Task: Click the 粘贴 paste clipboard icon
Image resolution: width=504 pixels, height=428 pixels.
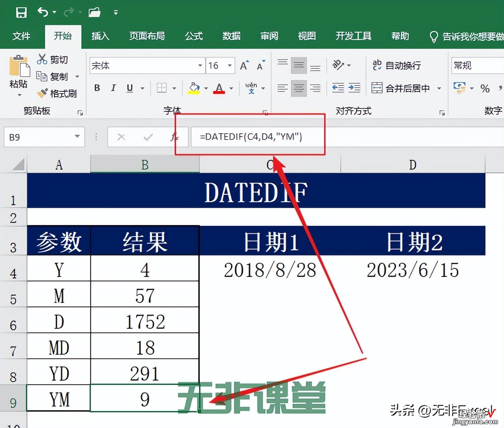Action: 19,66
